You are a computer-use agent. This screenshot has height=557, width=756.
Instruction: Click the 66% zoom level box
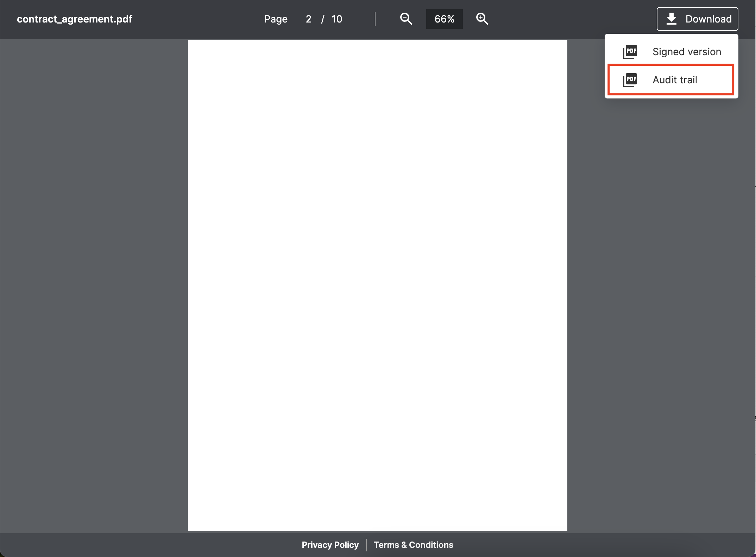coord(444,19)
